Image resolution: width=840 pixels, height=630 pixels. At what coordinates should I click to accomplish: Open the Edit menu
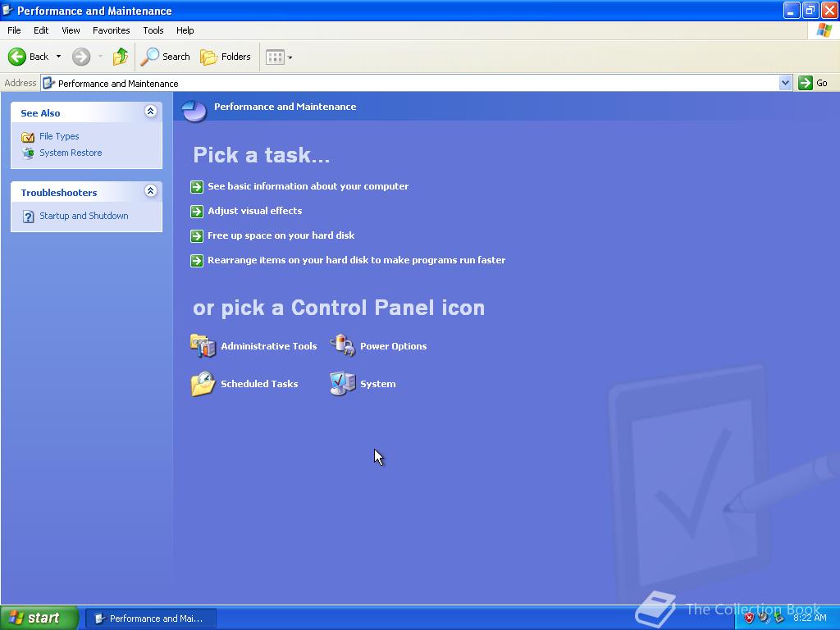click(41, 30)
